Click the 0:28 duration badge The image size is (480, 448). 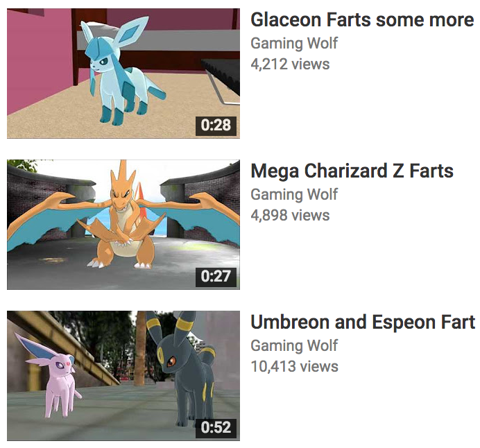tap(216, 126)
